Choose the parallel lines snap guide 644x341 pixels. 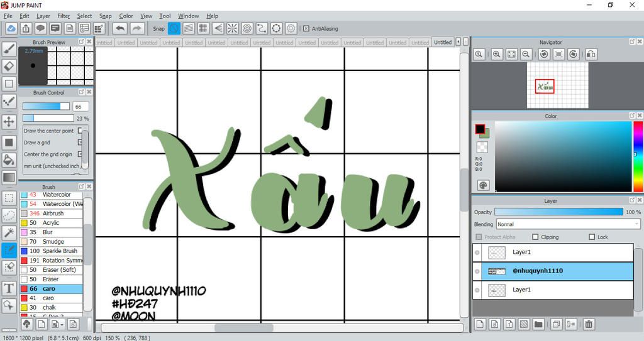[189, 28]
